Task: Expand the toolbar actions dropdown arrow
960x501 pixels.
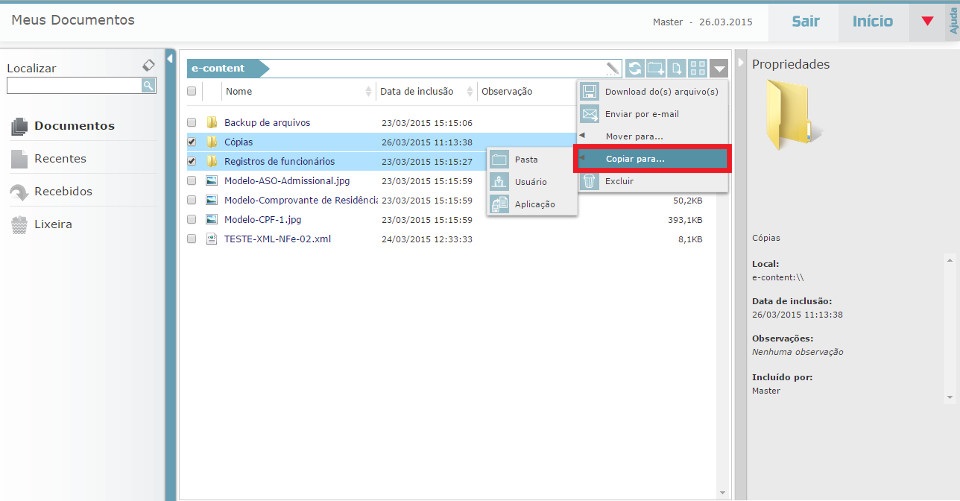Action: pyautogui.click(x=720, y=69)
